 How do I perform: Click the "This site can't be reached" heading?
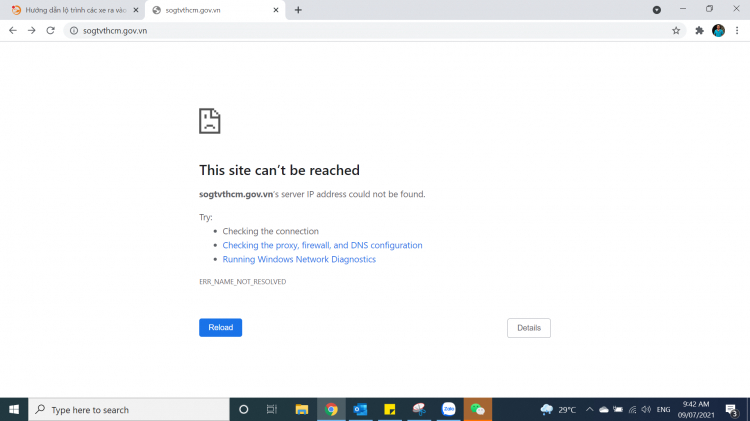[279, 170]
